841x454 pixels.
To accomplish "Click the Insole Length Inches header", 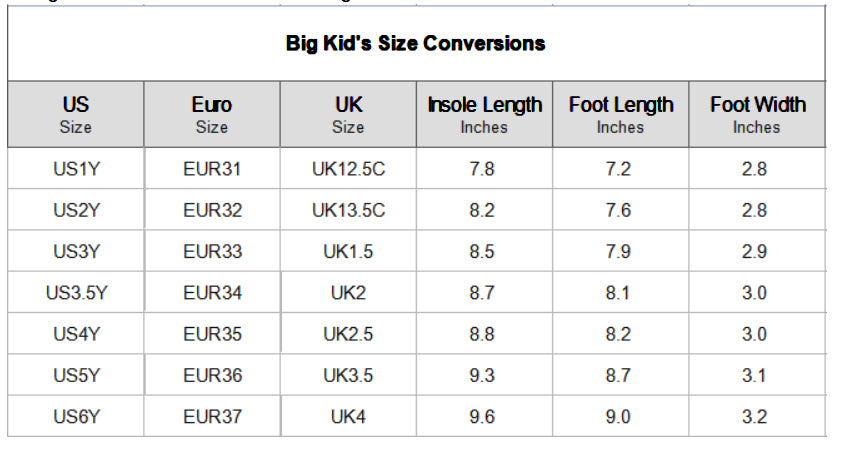I will [x=484, y=115].
